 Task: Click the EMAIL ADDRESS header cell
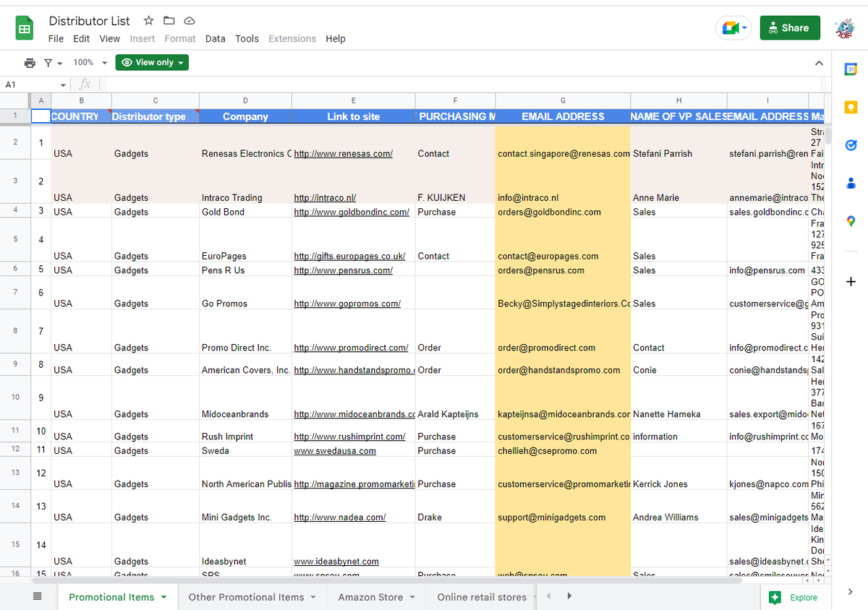[x=563, y=116]
